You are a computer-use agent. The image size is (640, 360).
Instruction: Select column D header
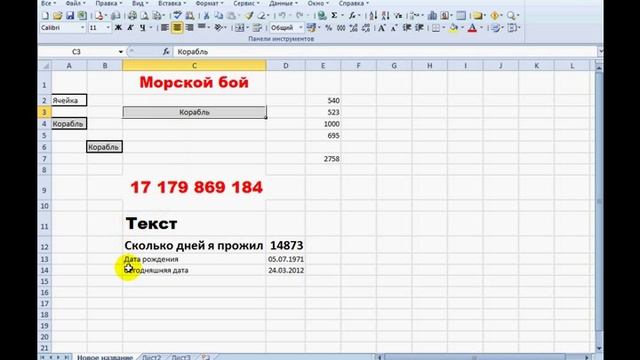coord(286,65)
